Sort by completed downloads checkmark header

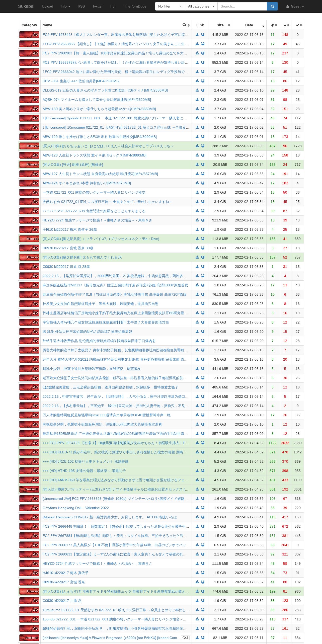298,25
